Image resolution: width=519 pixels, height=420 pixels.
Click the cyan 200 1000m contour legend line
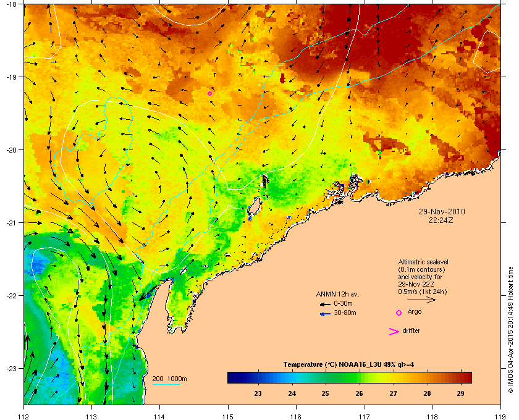(x=166, y=384)
